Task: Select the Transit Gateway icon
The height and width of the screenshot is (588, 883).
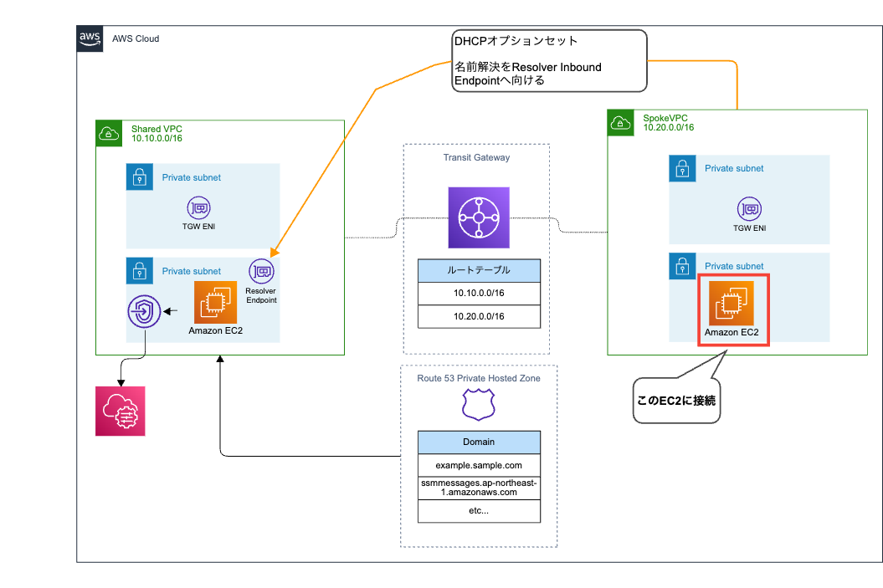Action: [x=478, y=217]
